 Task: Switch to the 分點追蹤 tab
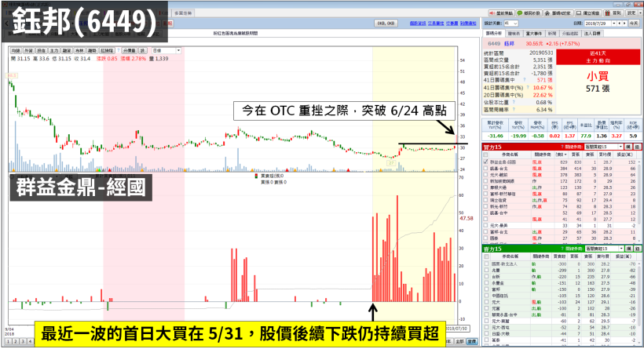tap(570, 33)
